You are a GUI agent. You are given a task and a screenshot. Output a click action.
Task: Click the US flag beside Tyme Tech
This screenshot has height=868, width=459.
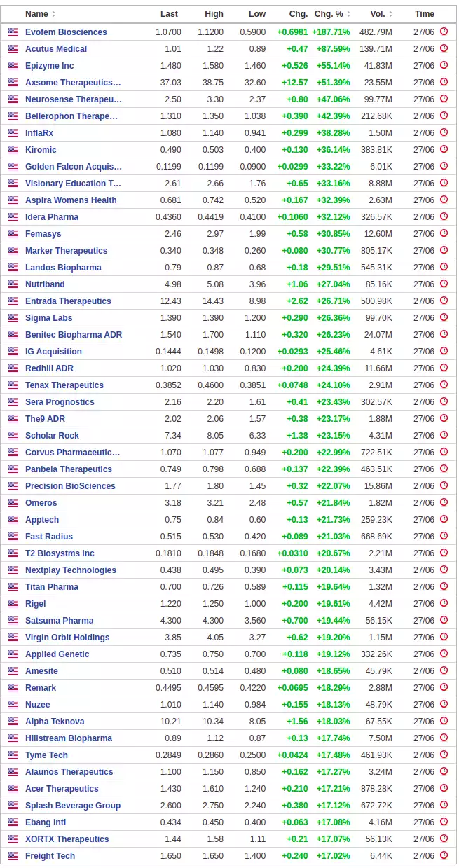13,755
